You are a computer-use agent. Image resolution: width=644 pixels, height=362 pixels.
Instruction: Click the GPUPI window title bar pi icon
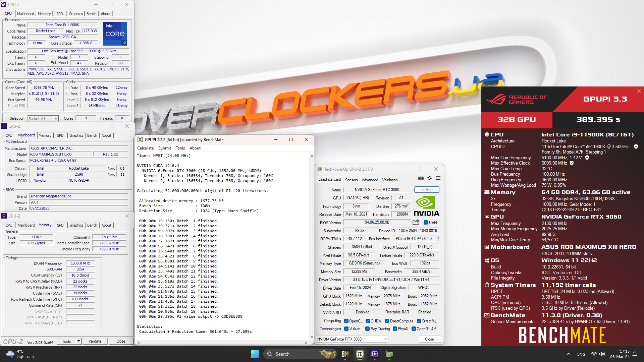(140, 139)
